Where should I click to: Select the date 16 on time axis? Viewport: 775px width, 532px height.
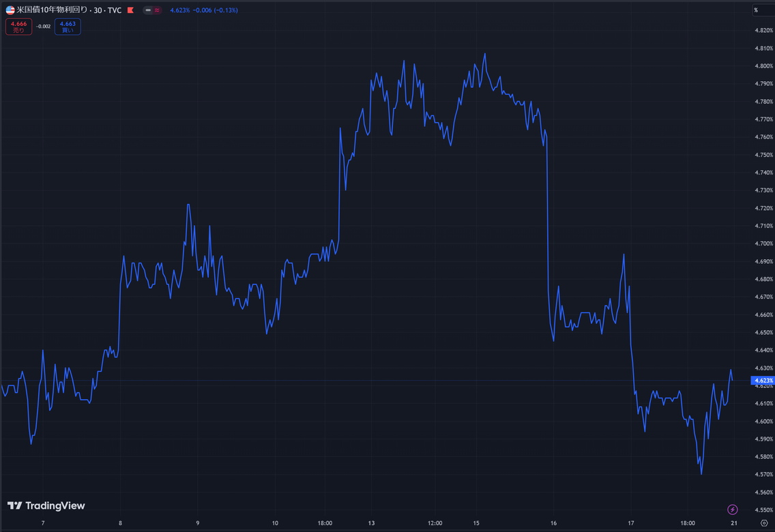[553, 523]
